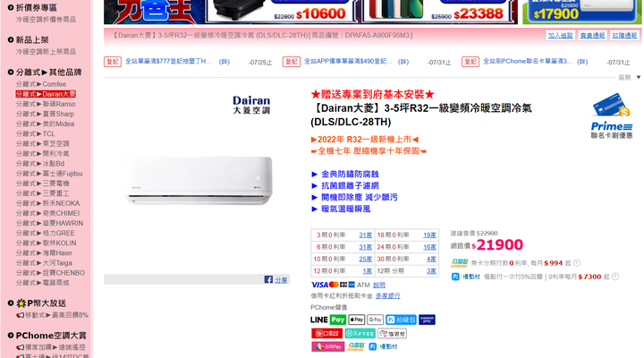This screenshot has width=644, height=358.
Task: Open the 新品上架 sidebar section
Action: 32,40
